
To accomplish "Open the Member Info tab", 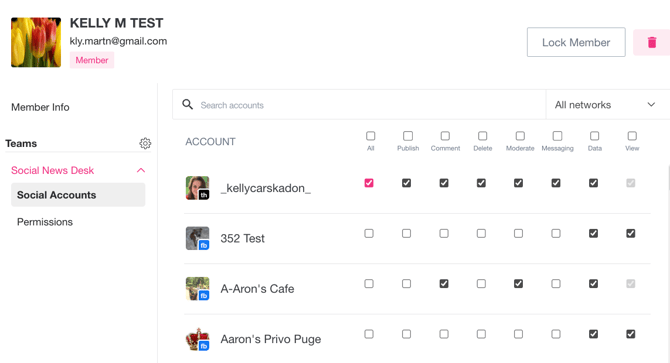I will (x=40, y=107).
